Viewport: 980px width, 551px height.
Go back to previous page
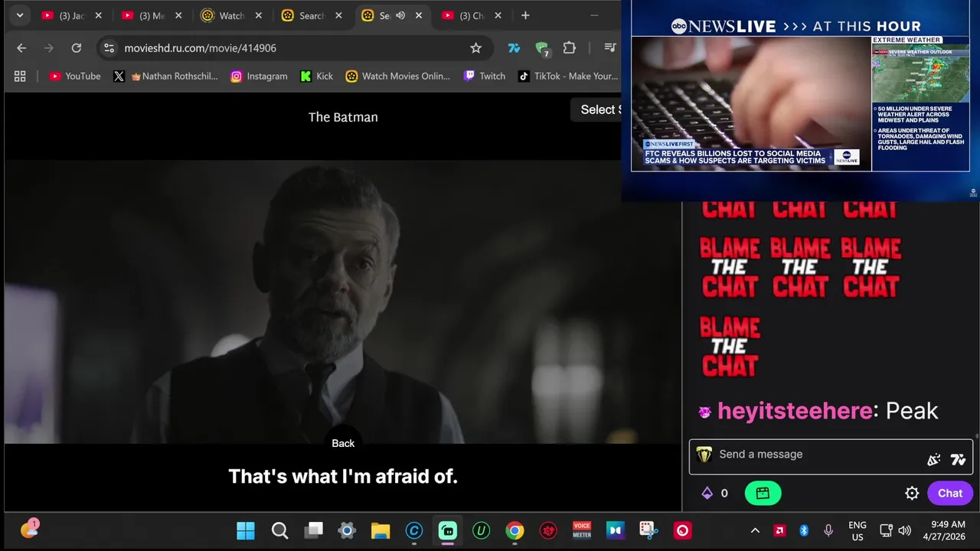(x=21, y=48)
